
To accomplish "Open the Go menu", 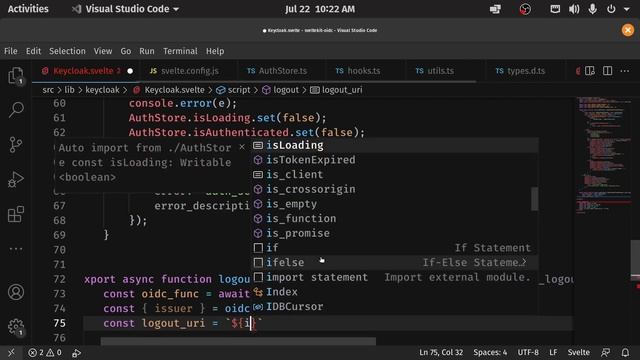I will tap(126, 51).
